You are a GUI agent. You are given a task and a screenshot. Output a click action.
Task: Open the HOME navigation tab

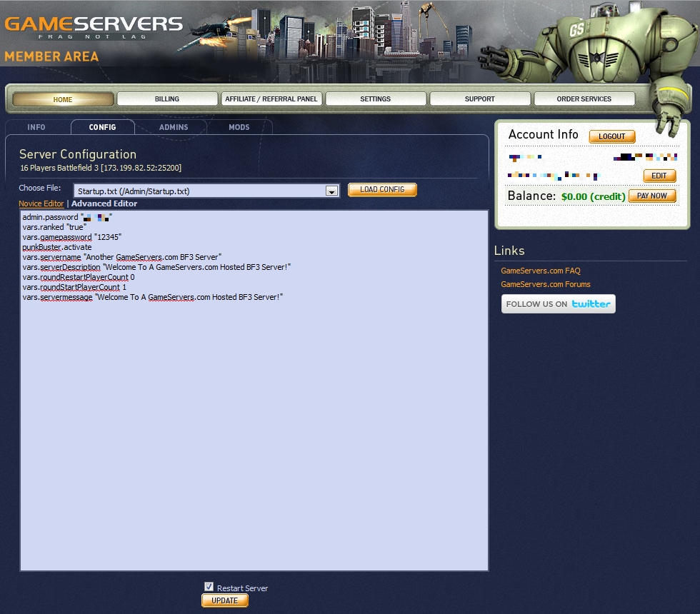[x=63, y=99]
